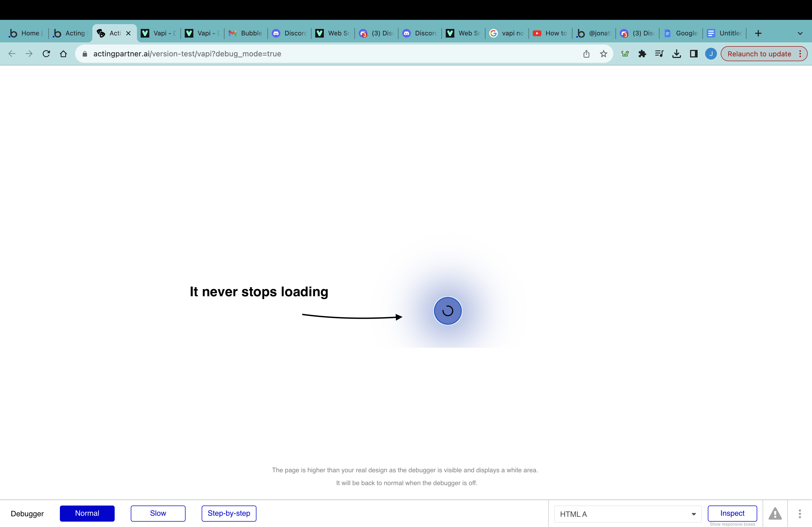Enable Slow mode in the Debugger

coord(158,513)
